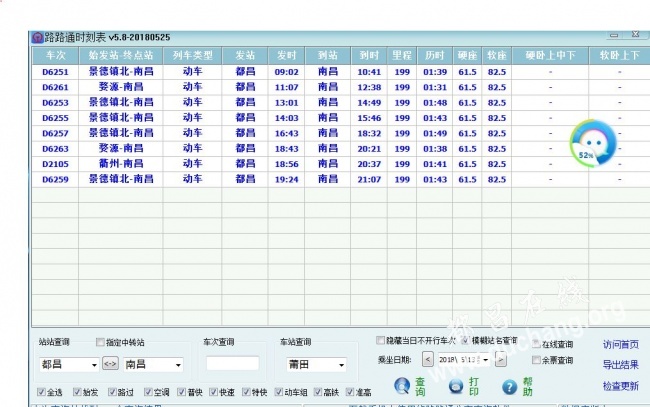
Task: Uncheck the 动车组 checkbox
Action: [279, 392]
